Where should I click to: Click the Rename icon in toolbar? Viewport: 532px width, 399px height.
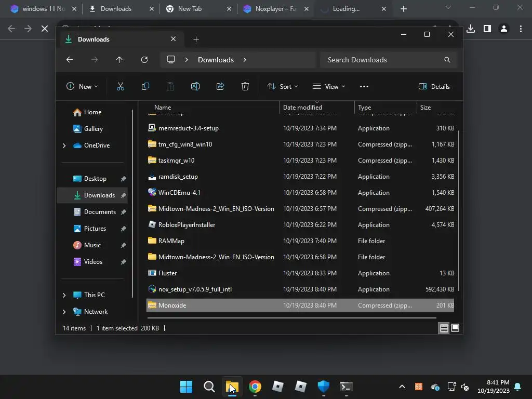195,87
